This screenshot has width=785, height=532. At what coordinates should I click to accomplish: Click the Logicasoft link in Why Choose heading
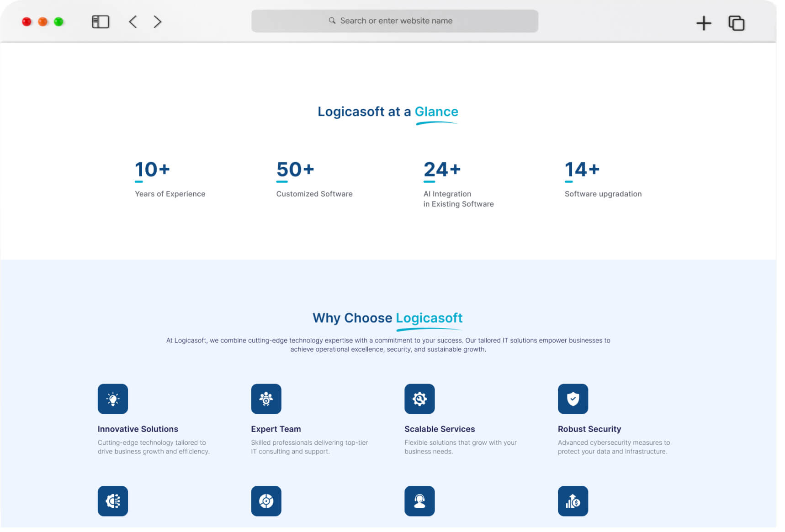429,318
